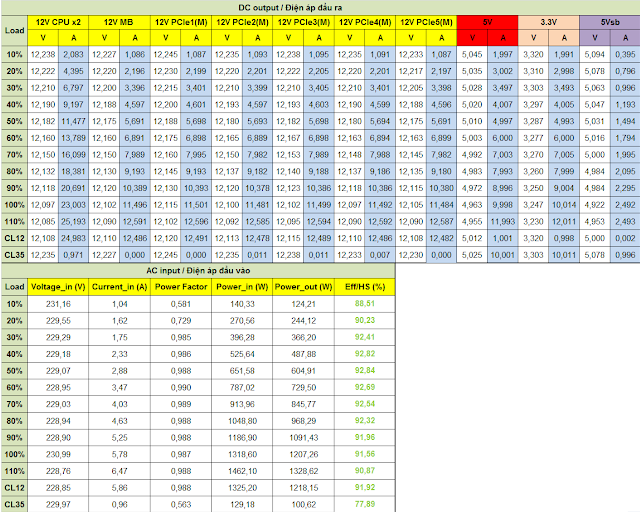Click the Voltage_in value 231,16

(x=59, y=302)
